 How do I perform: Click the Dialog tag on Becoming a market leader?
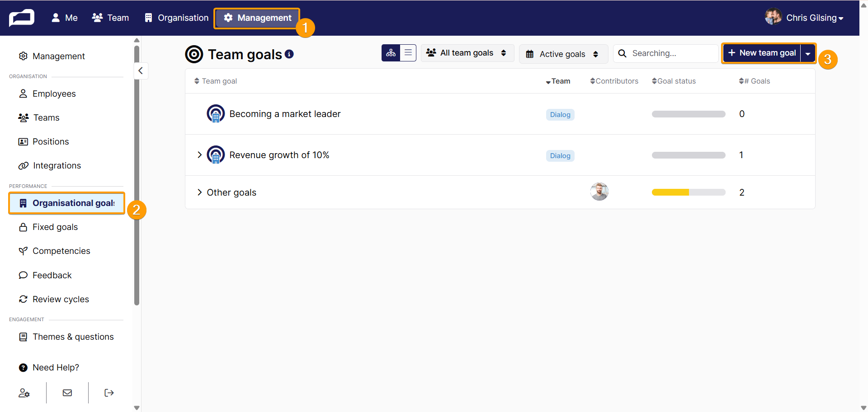click(x=560, y=115)
